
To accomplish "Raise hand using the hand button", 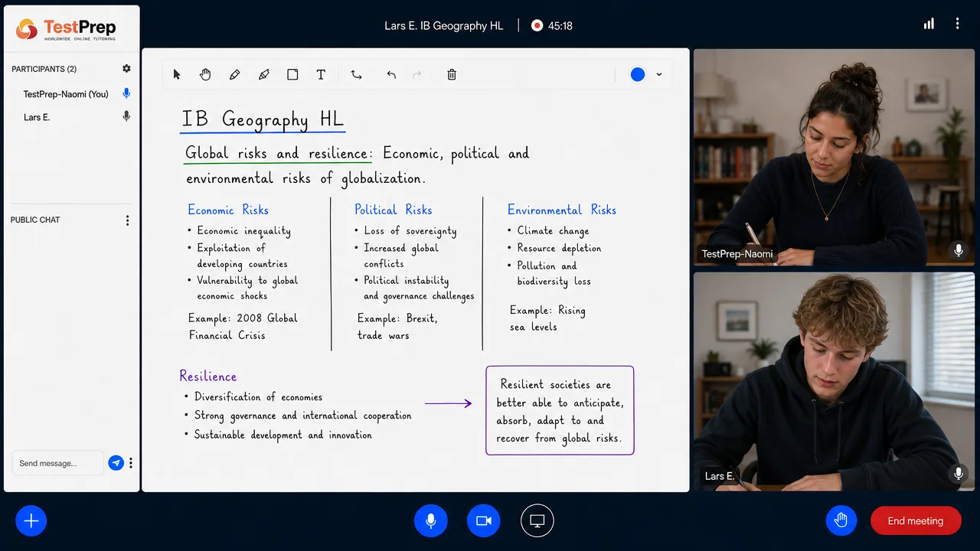I will point(841,521).
